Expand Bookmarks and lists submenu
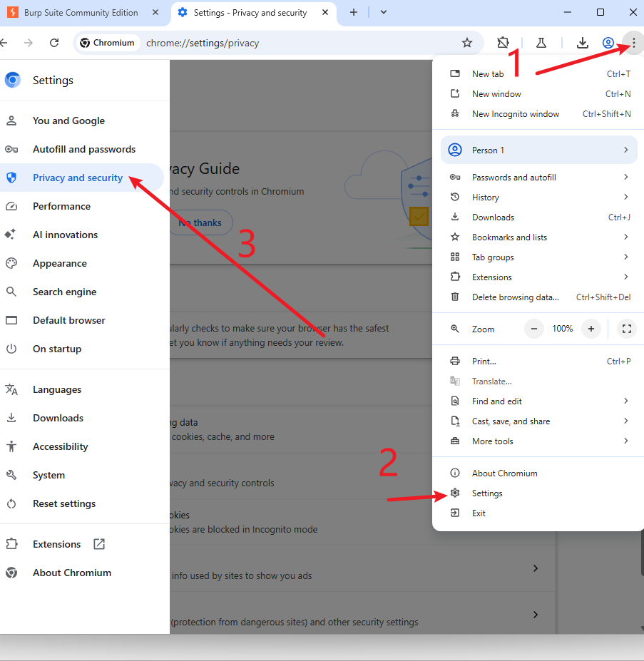The image size is (644, 661). click(538, 237)
